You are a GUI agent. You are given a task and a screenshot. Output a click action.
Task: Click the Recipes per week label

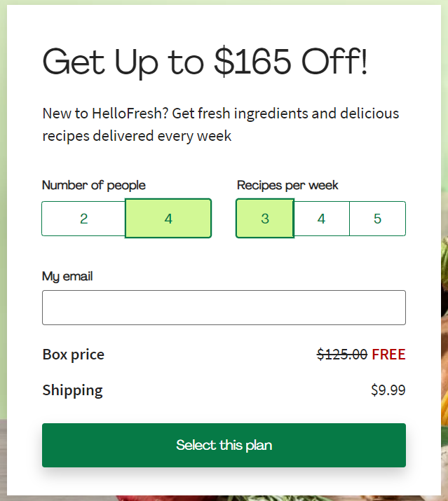287,185
